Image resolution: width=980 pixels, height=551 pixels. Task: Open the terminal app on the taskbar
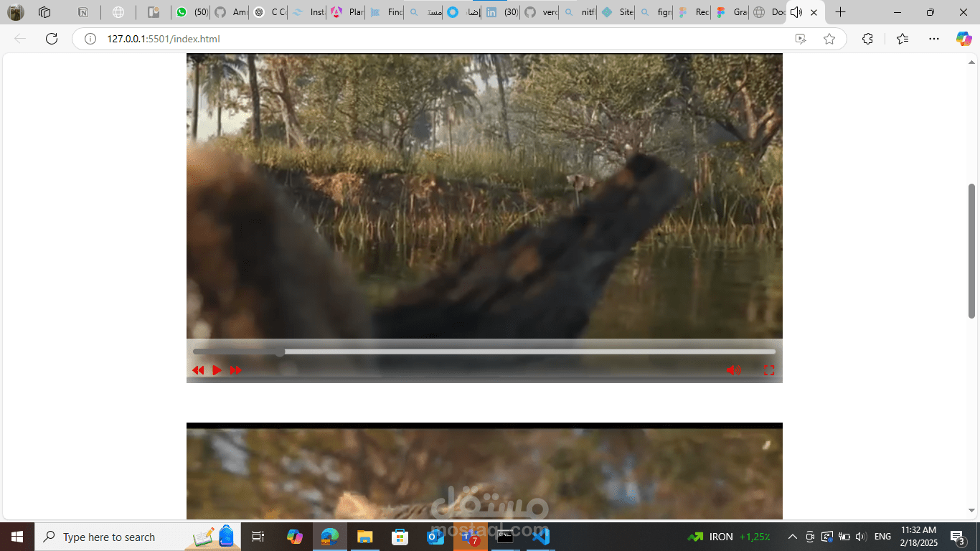tap(506, 537)
